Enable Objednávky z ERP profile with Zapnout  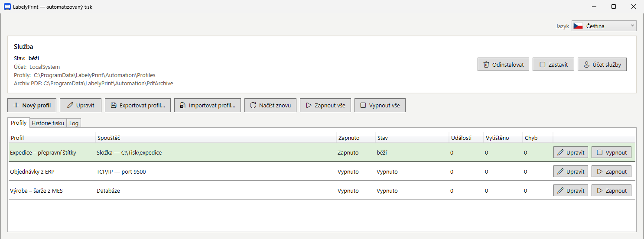(x=611, y=171)
